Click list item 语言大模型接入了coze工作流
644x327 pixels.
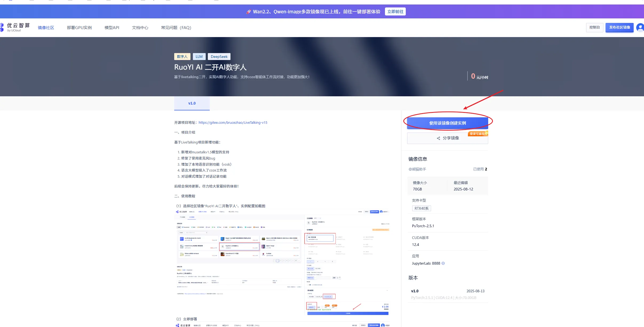(204, 170)
